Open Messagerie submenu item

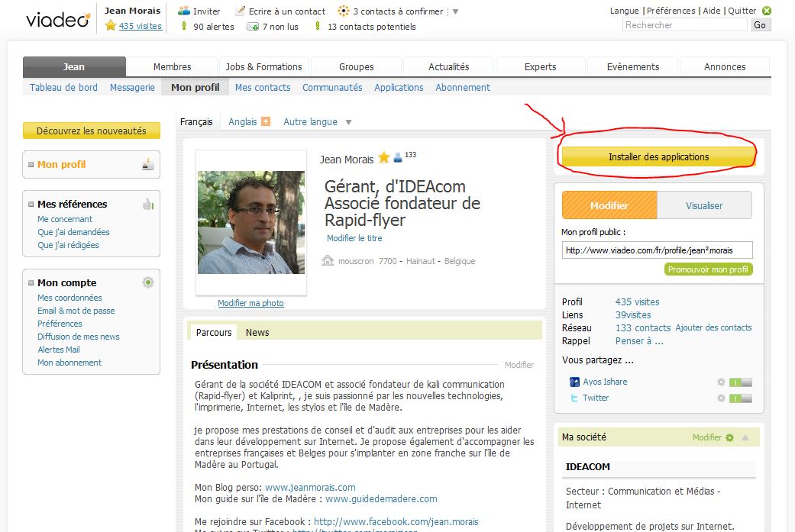click(132, 87)
